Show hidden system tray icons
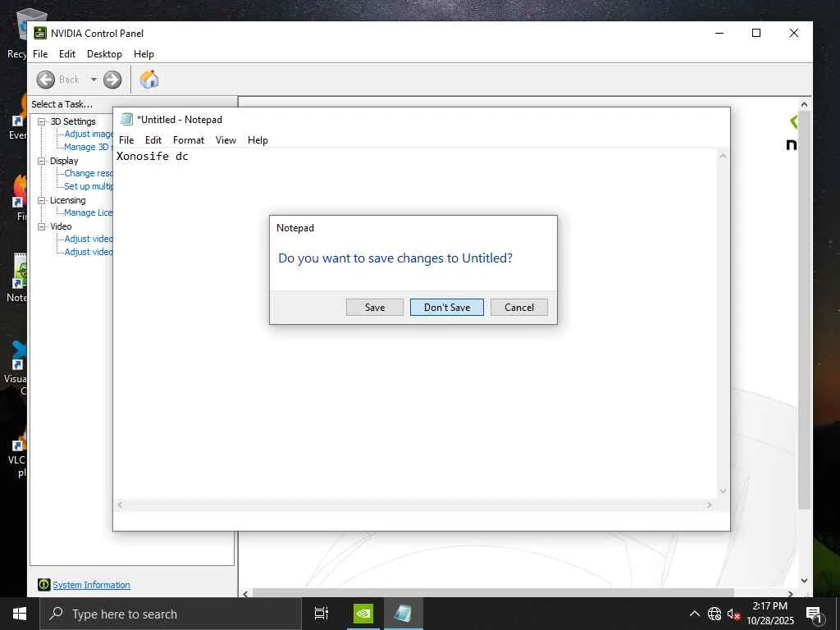 click(694, 614)
